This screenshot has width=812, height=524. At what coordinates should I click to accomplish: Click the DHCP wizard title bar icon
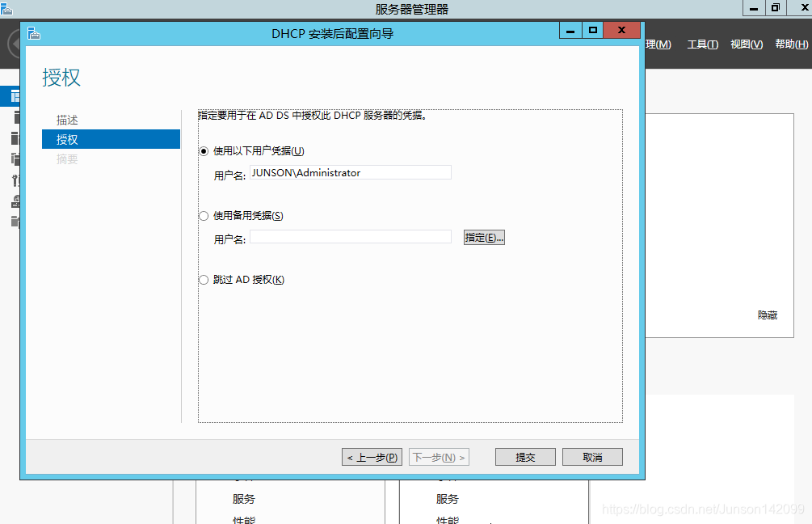pos(34,34)
